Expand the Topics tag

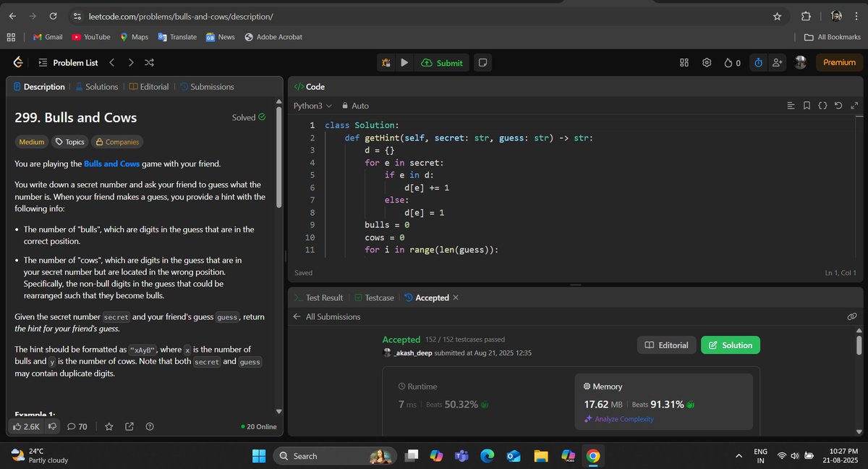[x=70, y=142]
